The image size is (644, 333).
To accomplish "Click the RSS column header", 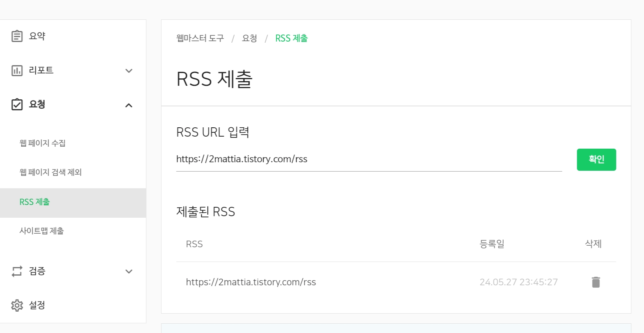I will pos(194,244).
